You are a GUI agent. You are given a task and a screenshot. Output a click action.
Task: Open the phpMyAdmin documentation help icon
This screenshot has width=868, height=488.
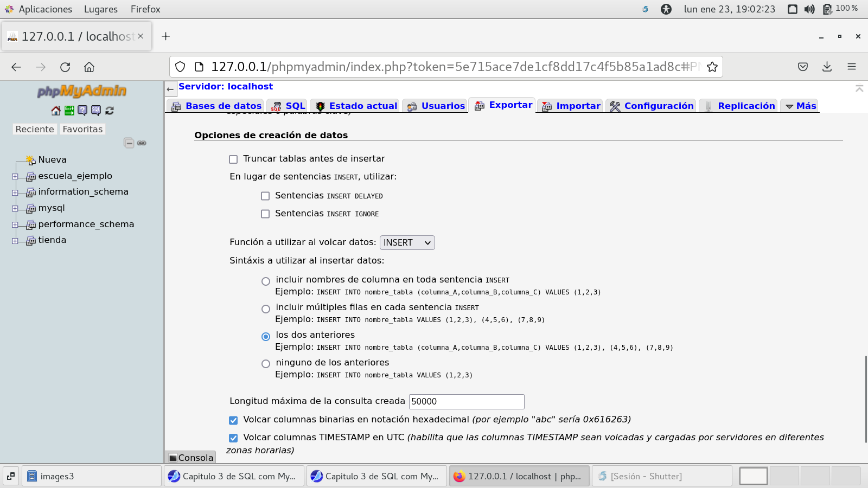(x=82, y=111)
